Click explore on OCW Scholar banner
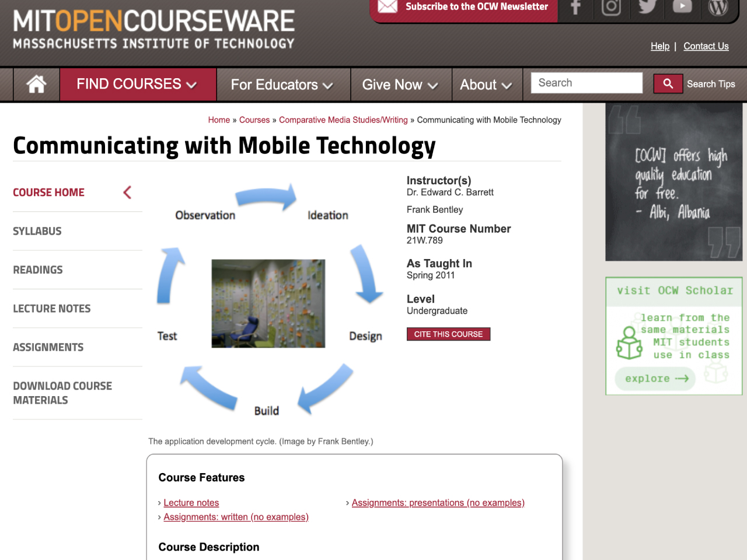The height and width of the screenshot is (560, 747). (x=655, y=379)
